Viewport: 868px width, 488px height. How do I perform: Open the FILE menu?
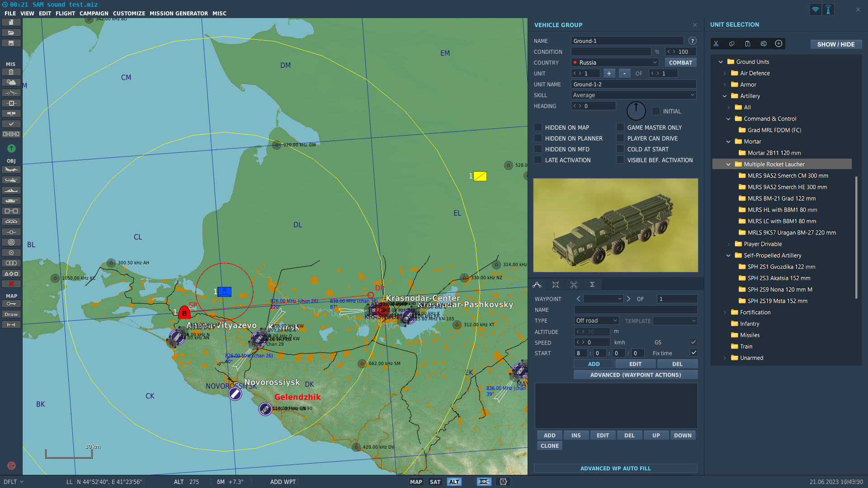click(10, 14)
